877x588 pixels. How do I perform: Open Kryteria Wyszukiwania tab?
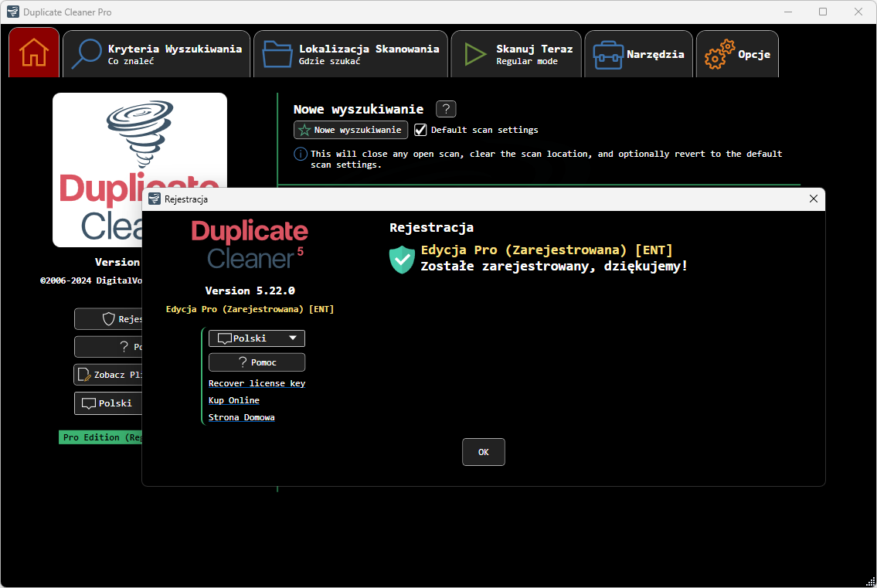click(x=157, y=54)
